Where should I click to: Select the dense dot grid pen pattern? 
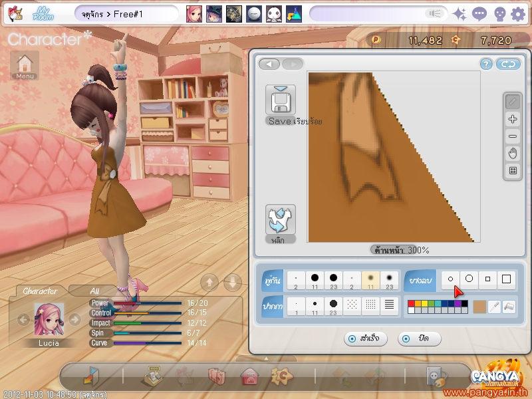(370, 305)
